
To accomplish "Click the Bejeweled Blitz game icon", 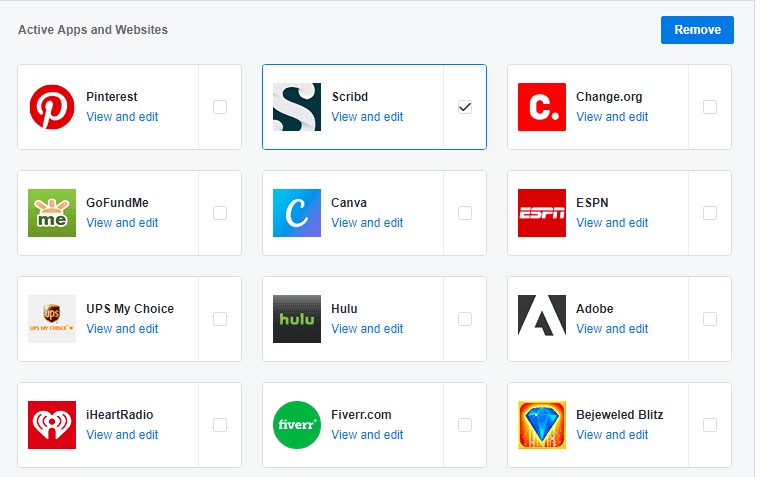I will [542, 425].
